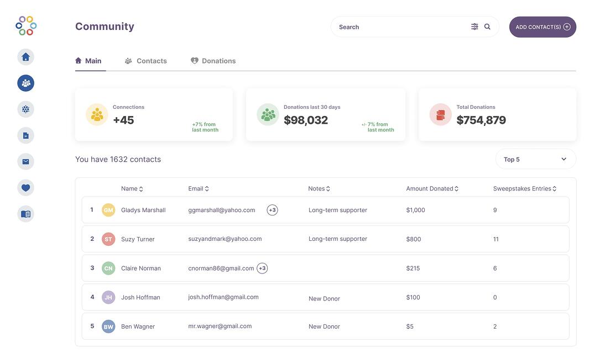
Task: Click the JH avatar for Josh Hoffman
Action: [108, 297]
